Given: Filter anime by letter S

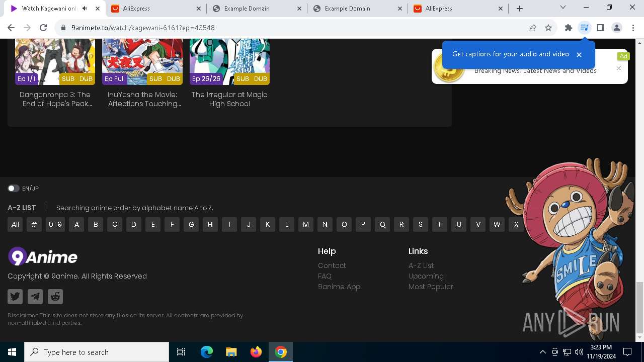Looking at the screenshot, I should point(421,224).
